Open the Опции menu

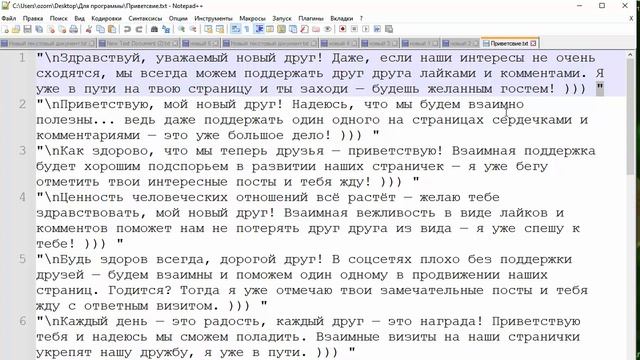tap(178, 18)
